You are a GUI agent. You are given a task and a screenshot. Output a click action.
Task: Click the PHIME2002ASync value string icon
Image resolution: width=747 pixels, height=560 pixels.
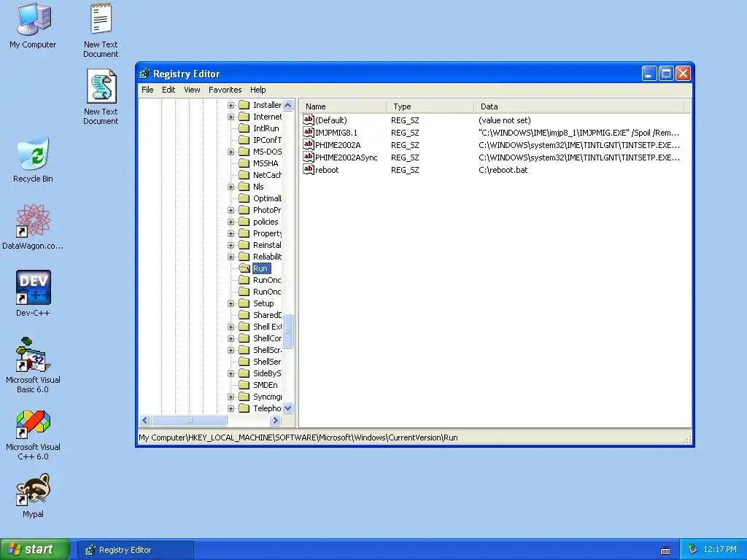coord(309,157)
